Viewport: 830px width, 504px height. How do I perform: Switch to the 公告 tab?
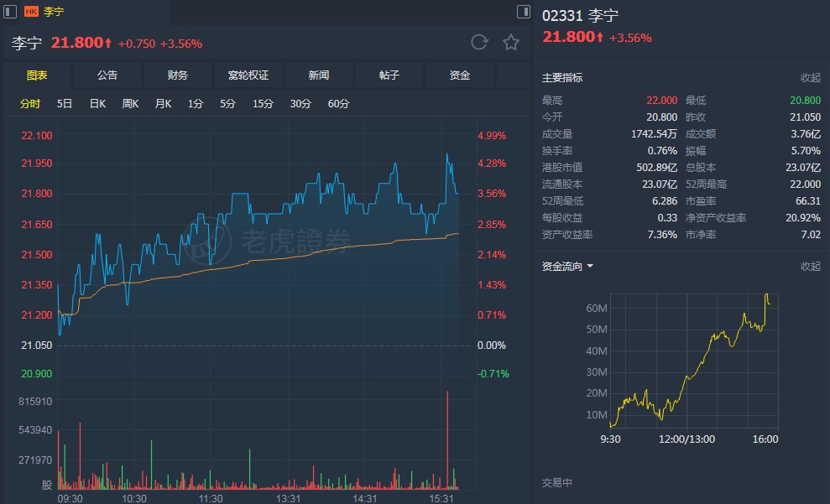107,75
